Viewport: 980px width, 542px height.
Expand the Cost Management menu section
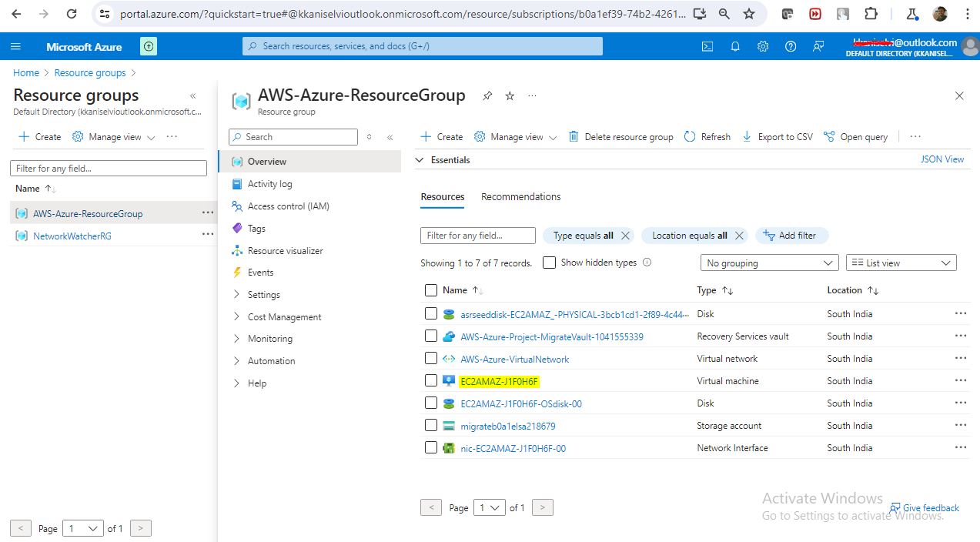(284, 317)
